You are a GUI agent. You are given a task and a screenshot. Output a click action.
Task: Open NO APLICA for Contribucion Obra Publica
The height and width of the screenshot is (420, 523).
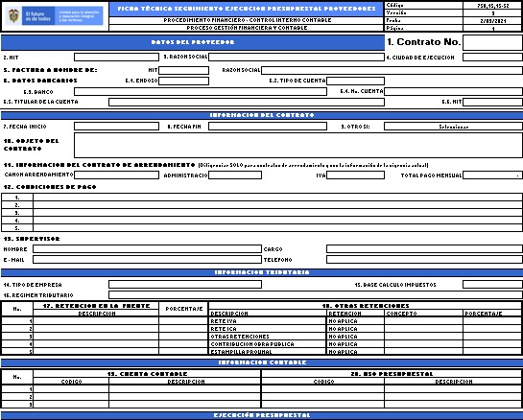356,343
